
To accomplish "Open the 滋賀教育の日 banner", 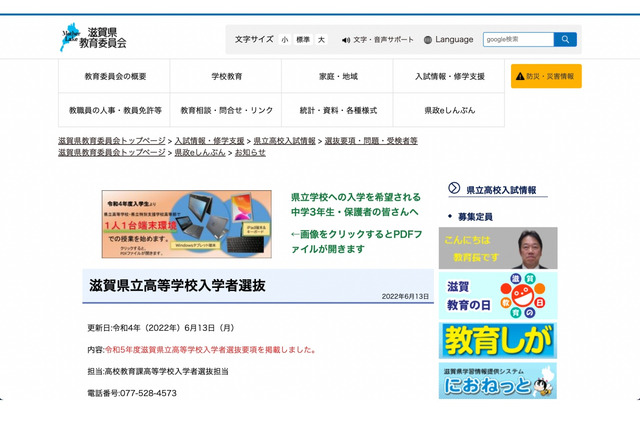I will [x=498, y=295].
